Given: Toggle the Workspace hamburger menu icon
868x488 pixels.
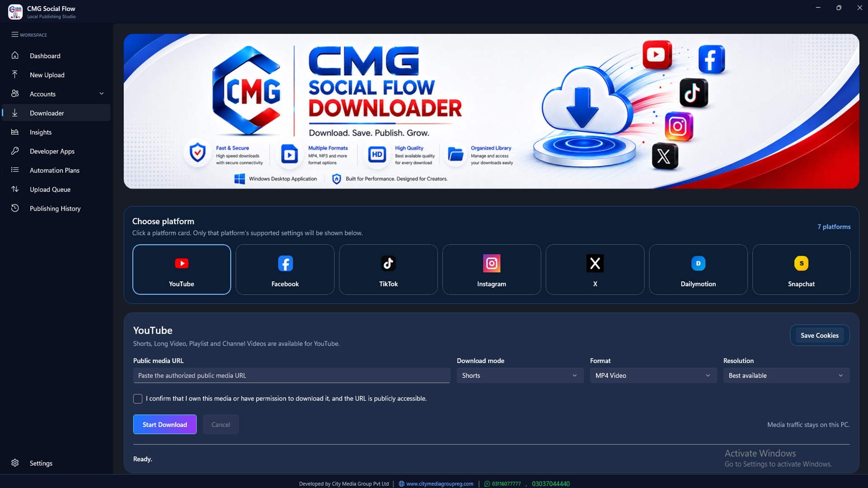Looking at the screenshot, I should [15, 35].
